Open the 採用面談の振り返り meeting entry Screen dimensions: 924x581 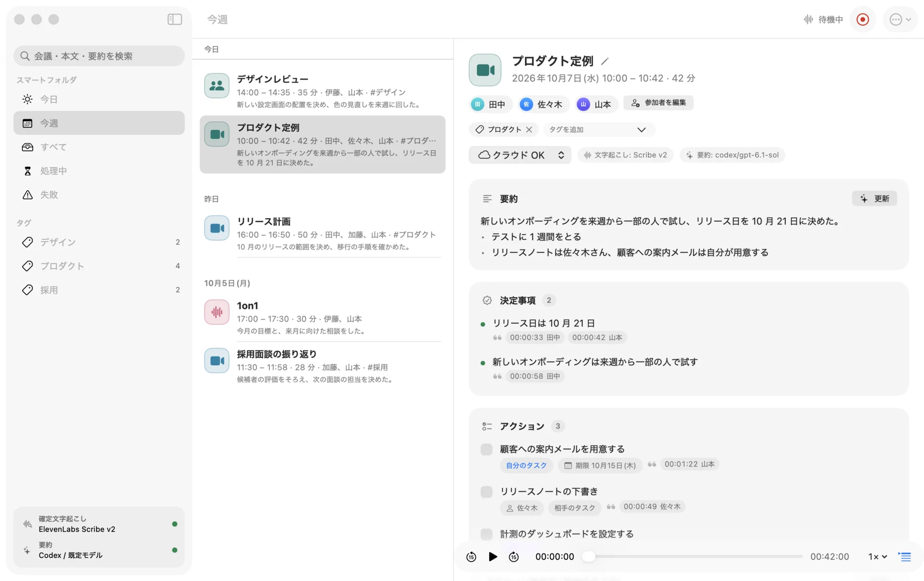coord(322,366)
